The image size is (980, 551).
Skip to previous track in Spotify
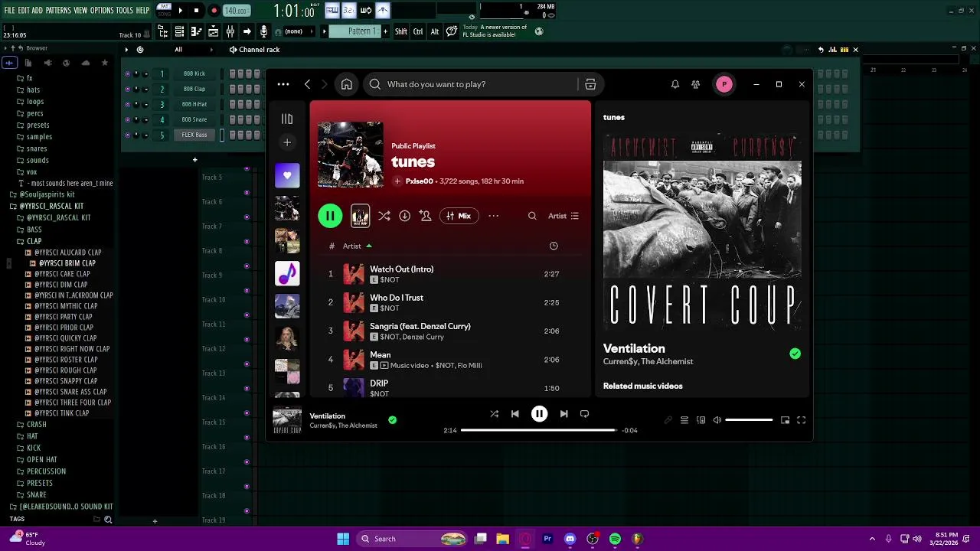pos(515,414)
